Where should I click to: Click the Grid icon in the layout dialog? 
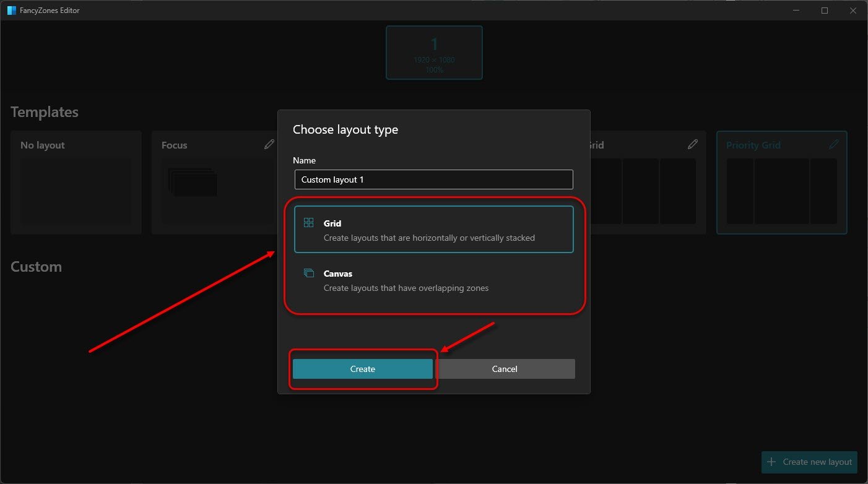click(x=308, y=223)
